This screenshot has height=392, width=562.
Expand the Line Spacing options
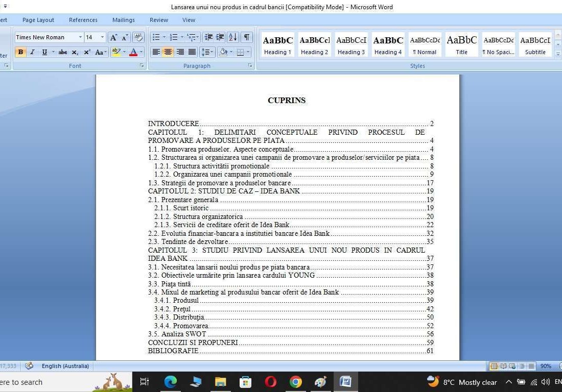pos(207,52)
